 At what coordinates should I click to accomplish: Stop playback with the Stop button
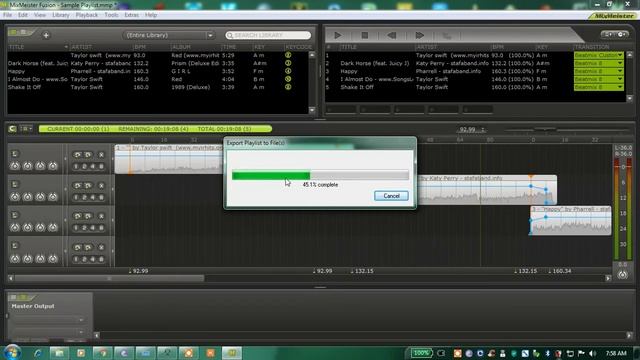tap(364, 36)
